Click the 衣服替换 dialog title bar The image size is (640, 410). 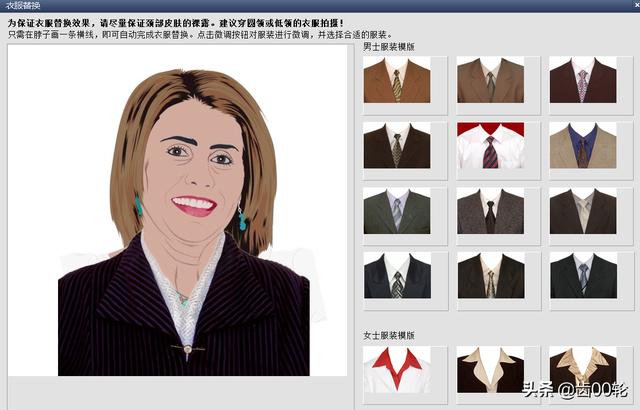[320, 6]
